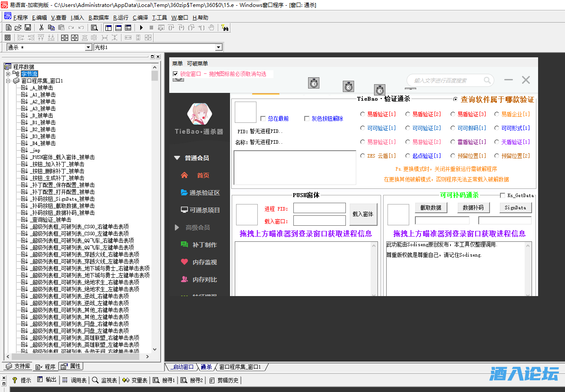This screenshot has width=565, height=392.
Task: Select the Cut scissors icon
Action: (x=41, y=27)
